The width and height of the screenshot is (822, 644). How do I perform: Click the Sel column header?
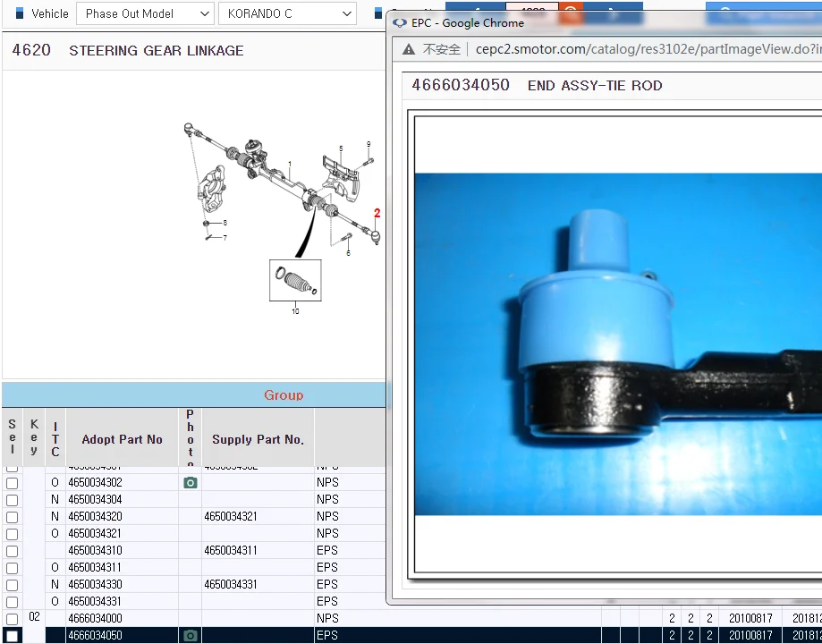click(x=12, y=439)
